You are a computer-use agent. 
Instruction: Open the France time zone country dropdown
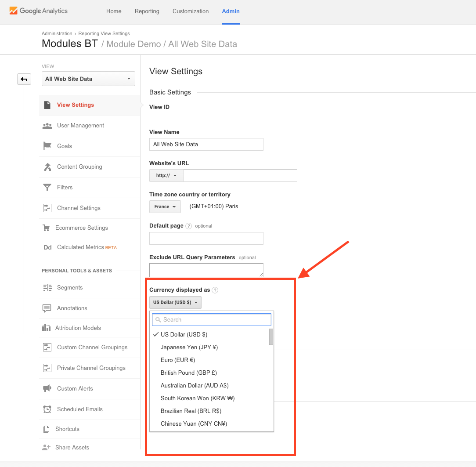[165, 207]
